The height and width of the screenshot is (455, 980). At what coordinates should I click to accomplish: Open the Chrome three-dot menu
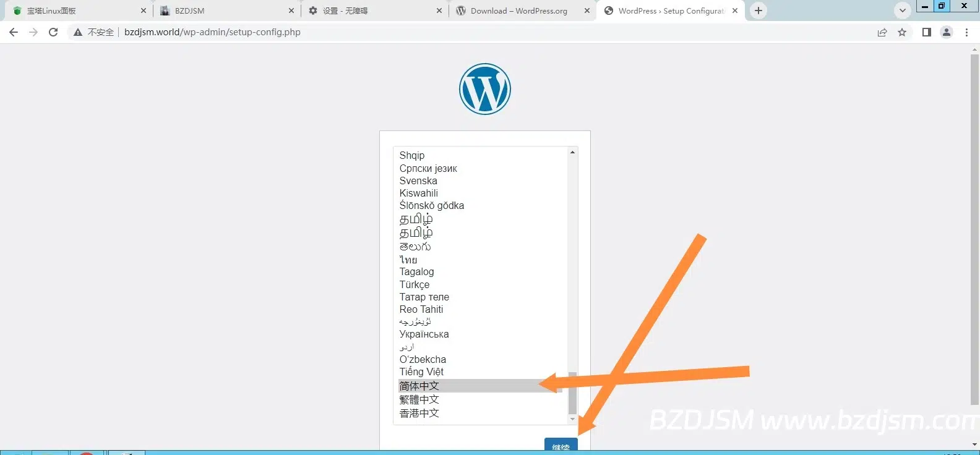(966, 32)
